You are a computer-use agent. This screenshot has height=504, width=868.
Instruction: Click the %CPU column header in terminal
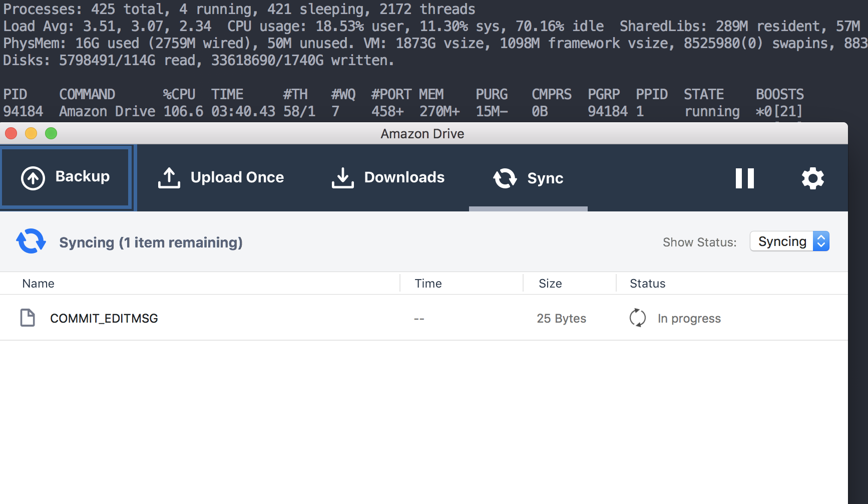click(x=179, y=94)
